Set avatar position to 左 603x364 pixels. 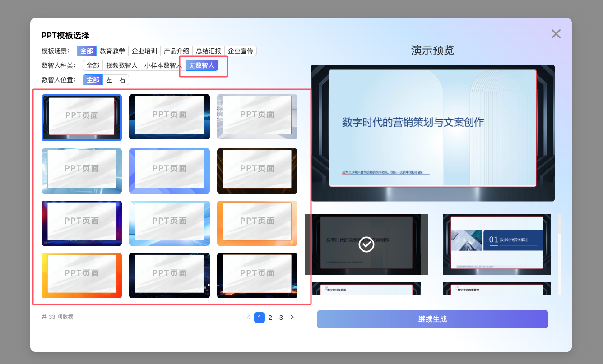[109, 80]
